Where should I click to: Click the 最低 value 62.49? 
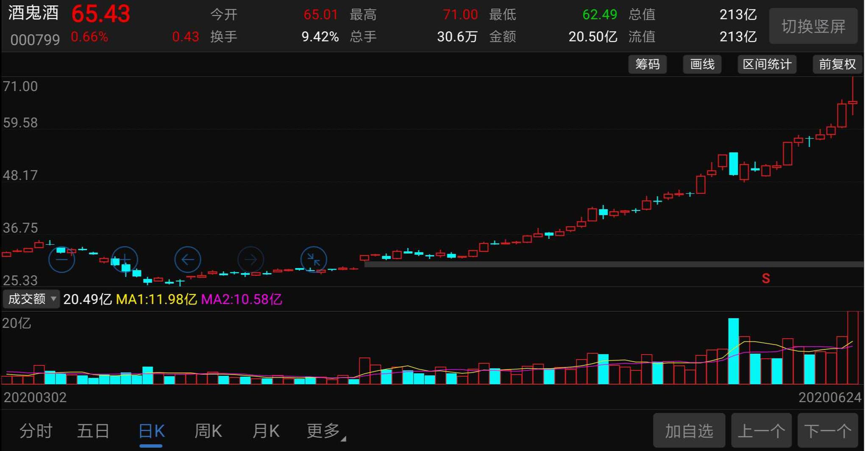click(600, 15)
